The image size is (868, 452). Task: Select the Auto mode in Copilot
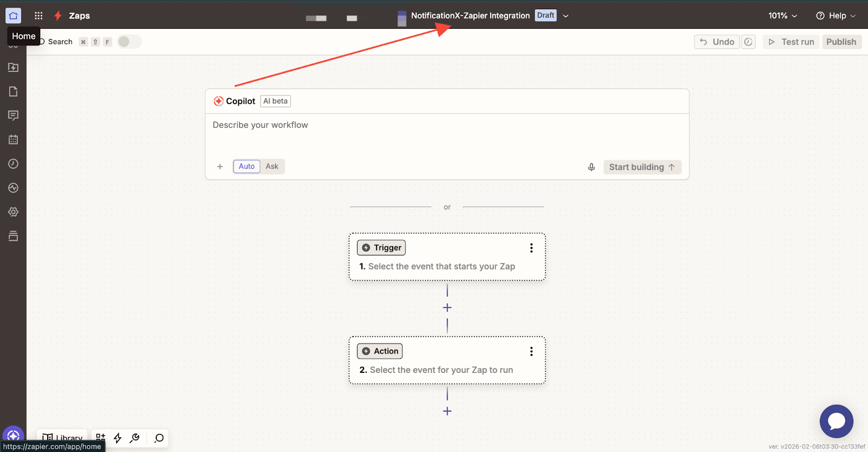(x=246, y=166)
